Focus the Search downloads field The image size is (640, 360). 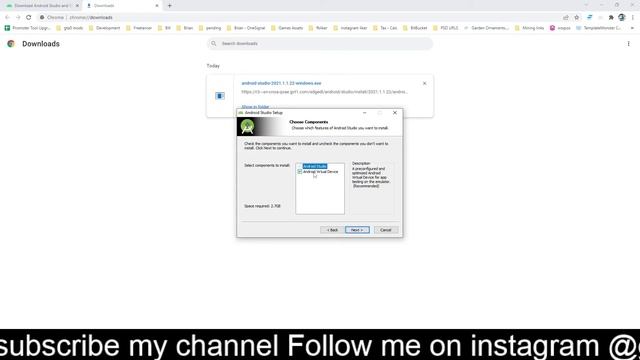point(320,44)
